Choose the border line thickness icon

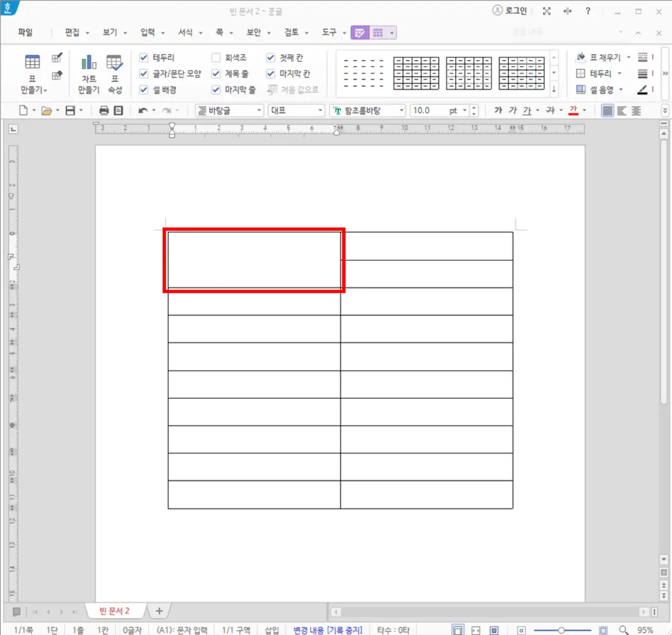point(643,73)
